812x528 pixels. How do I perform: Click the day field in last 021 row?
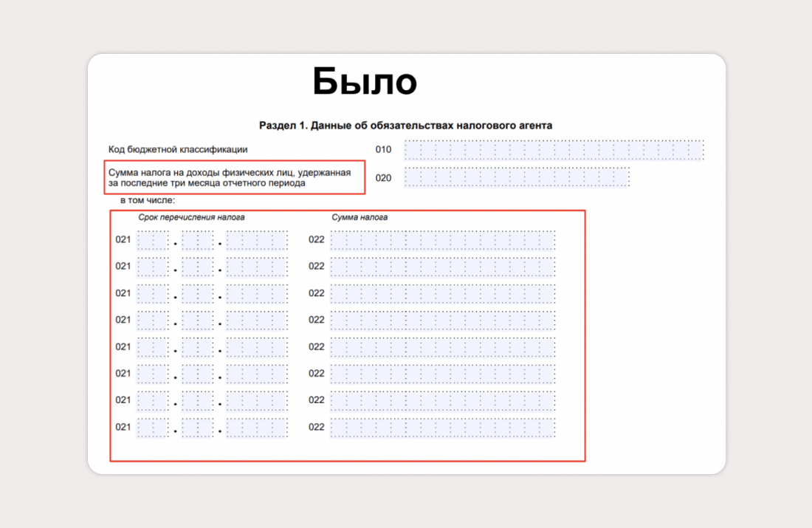click(x=153, y=428)
